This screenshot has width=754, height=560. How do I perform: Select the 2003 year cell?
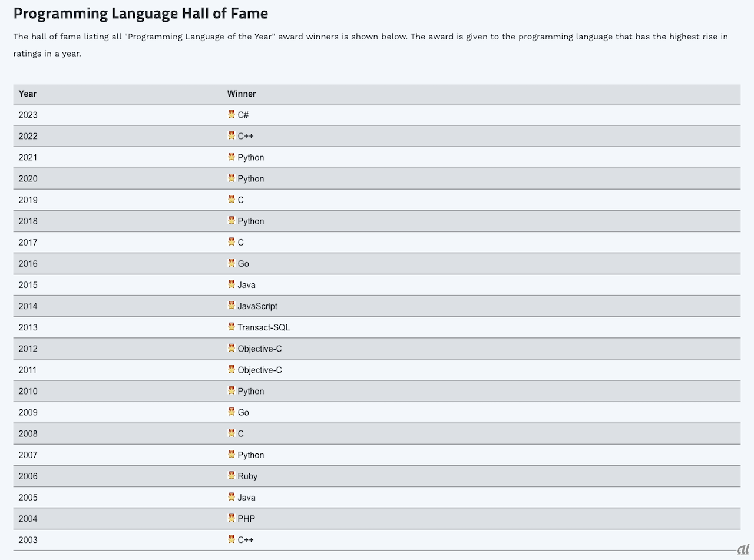pos(28,540)
